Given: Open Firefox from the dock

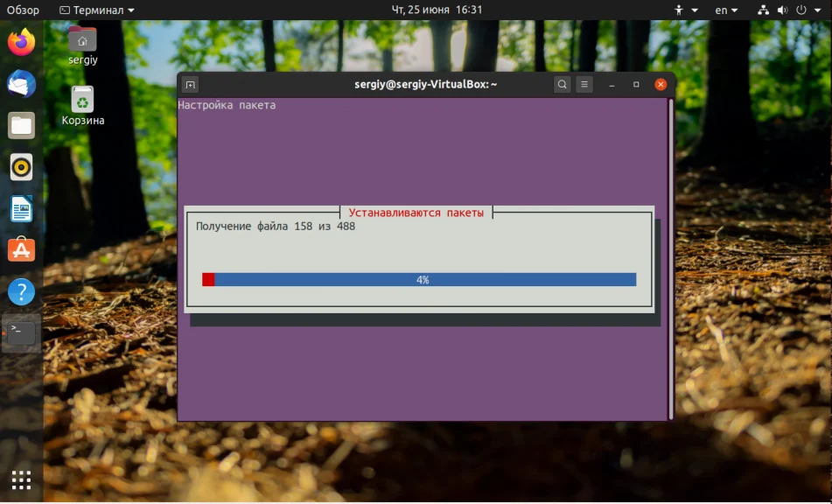Looking at the screenshot, I should coord(21,43).
